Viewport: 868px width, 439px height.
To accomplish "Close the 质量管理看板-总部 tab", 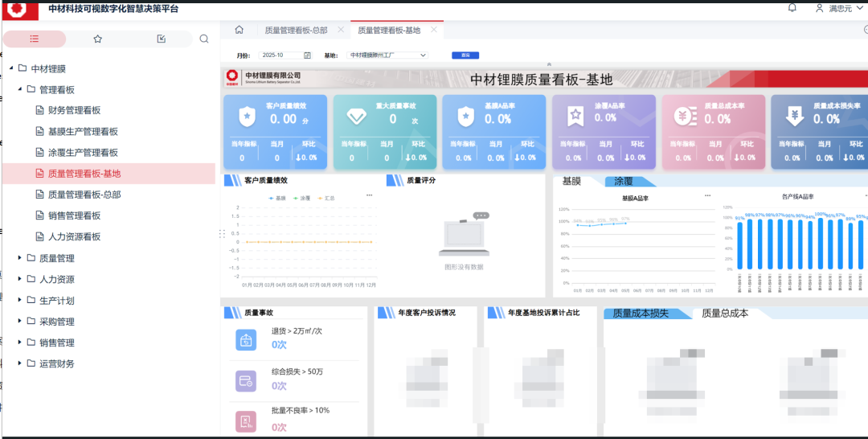I will tap(341, 30).
